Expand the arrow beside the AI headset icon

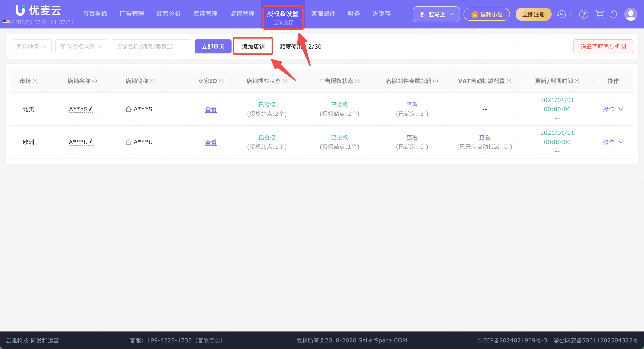(570, 14)
